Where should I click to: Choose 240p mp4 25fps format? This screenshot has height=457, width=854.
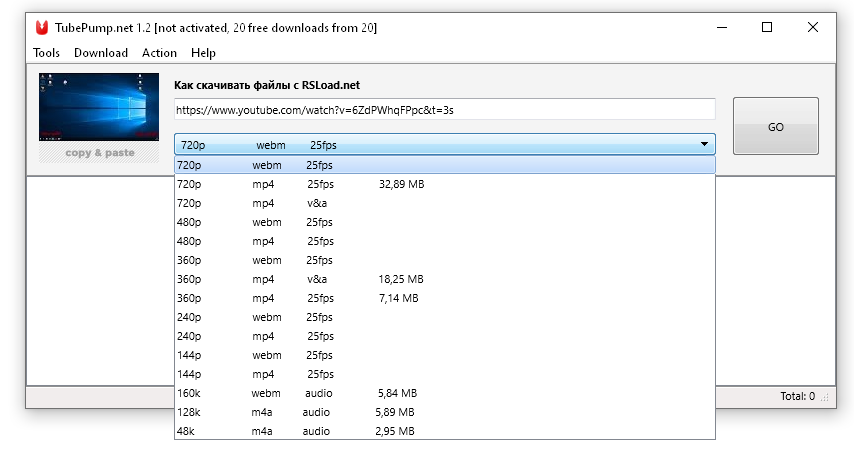444,336
